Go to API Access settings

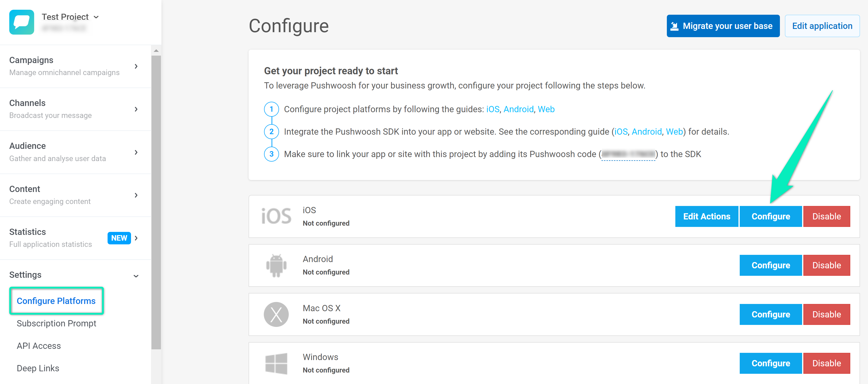[x=39, y=346]
